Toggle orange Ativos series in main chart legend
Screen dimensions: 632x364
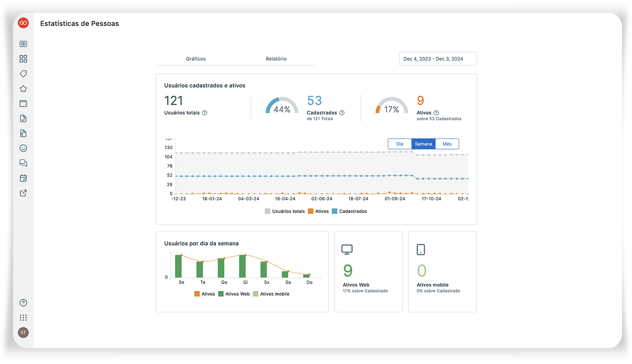[x=318, y=211]
